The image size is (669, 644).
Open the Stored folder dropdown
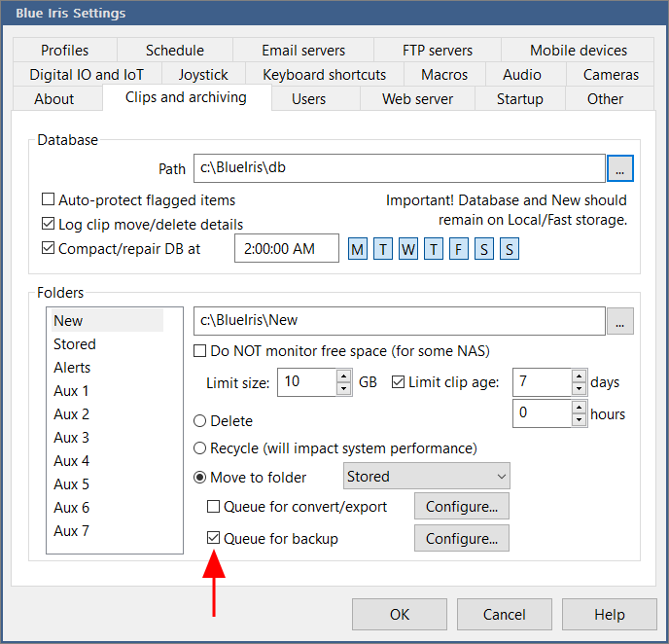(x=426, y=476)
